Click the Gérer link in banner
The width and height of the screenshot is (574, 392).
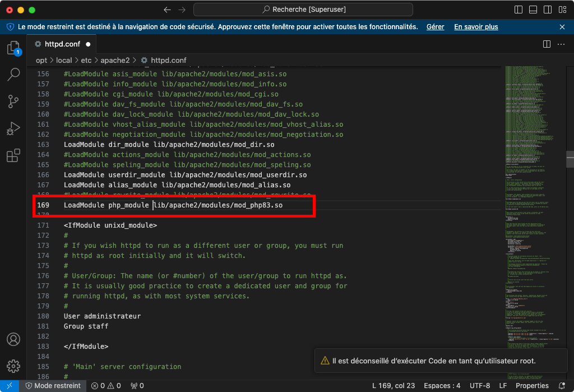(x=435, y=27)
